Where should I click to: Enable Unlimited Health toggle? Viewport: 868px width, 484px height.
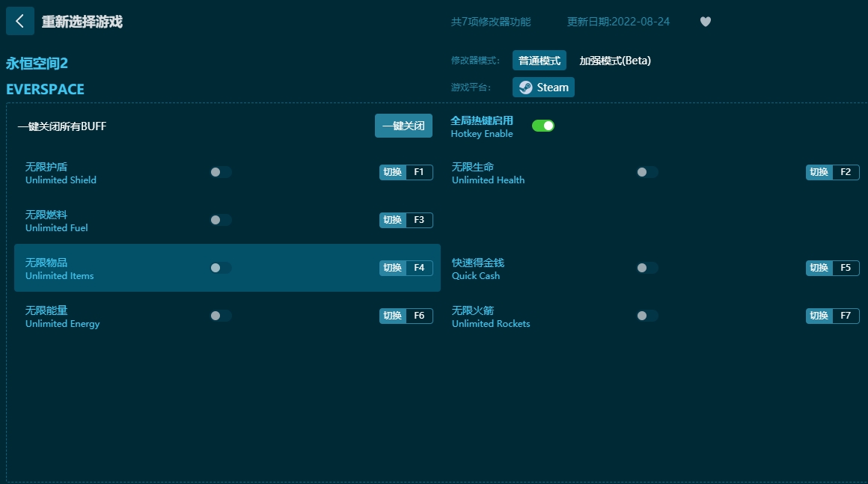pyautogui.click(x=647, y=172)
